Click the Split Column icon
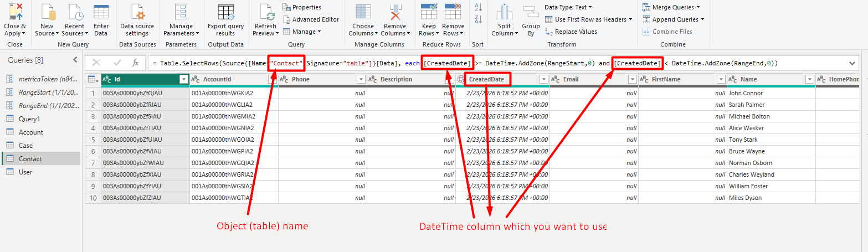 click(504, 12)
